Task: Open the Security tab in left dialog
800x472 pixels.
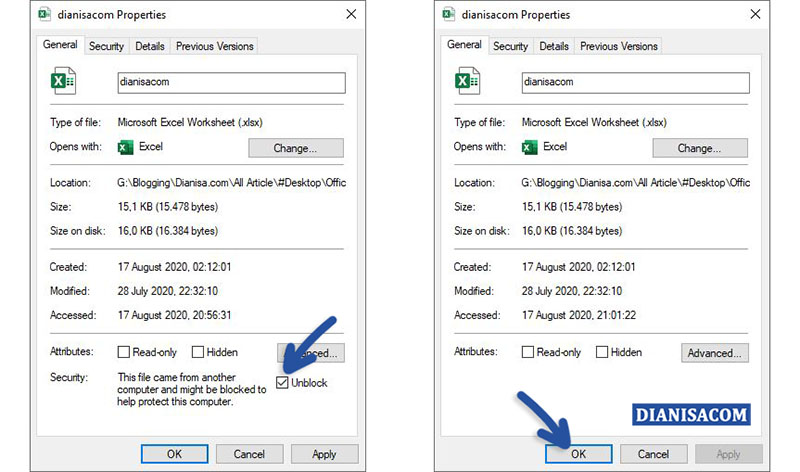Action: [x=106, y=46]
